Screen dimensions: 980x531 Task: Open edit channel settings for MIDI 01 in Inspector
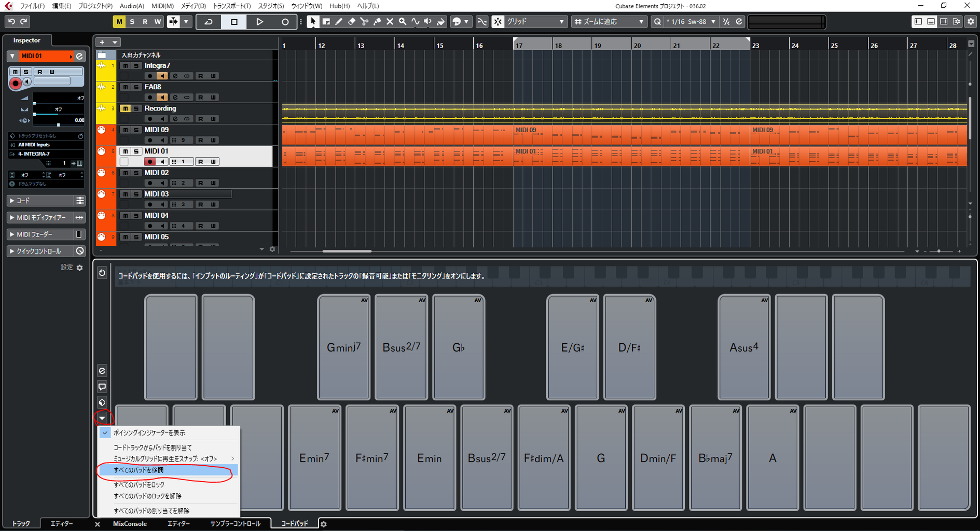coord(79,56)
